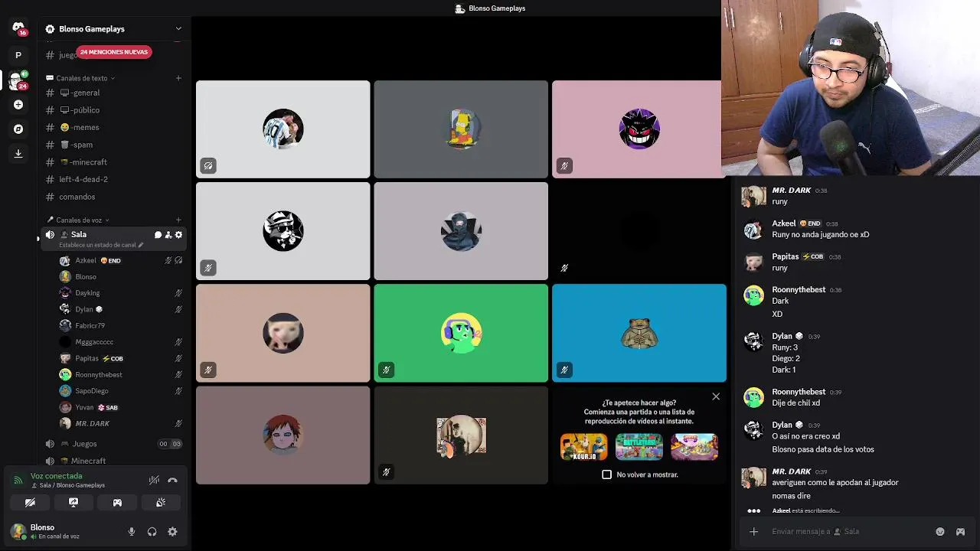Open the -público text channel
The height and width of the screenshot is (551, 980).
[113, 110]
